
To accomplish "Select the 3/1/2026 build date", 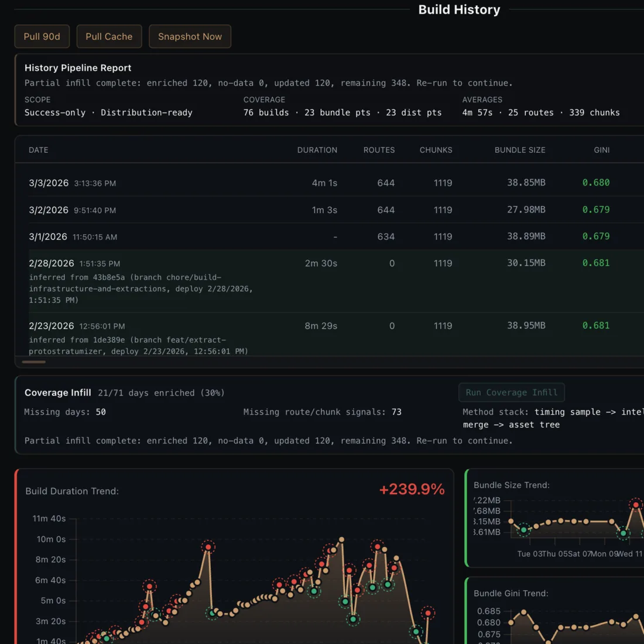I will coord(47,237).
